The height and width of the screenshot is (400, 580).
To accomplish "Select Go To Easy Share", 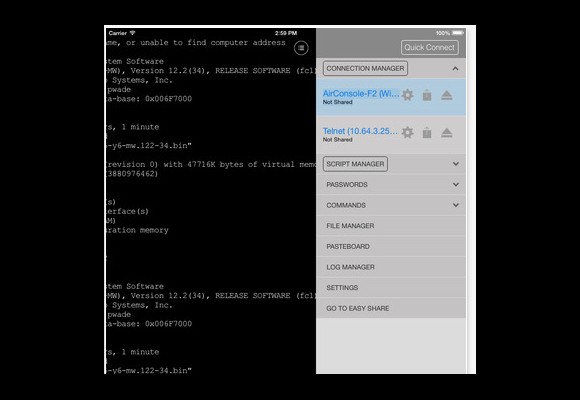I will (x=391, y=308).
